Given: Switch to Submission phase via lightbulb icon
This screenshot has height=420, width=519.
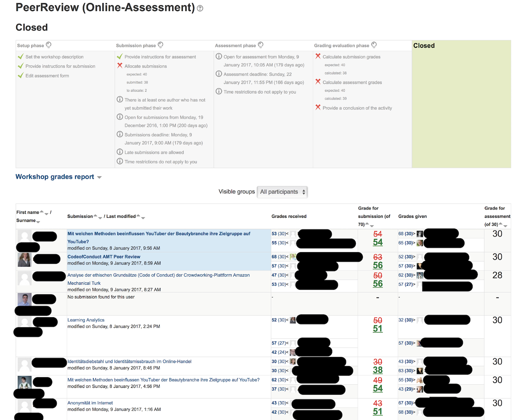Looking at the screenshot, I should coord(161,45).
